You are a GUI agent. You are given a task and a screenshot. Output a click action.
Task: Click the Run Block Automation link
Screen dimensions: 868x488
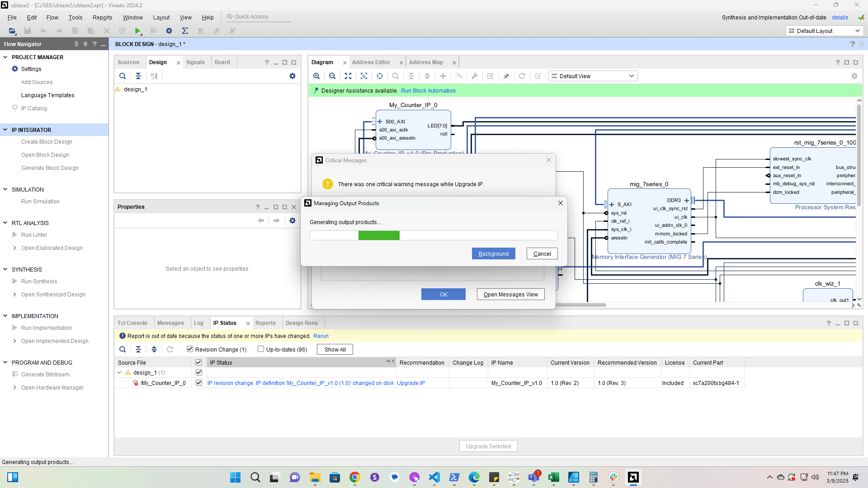[x=428, y=90]
